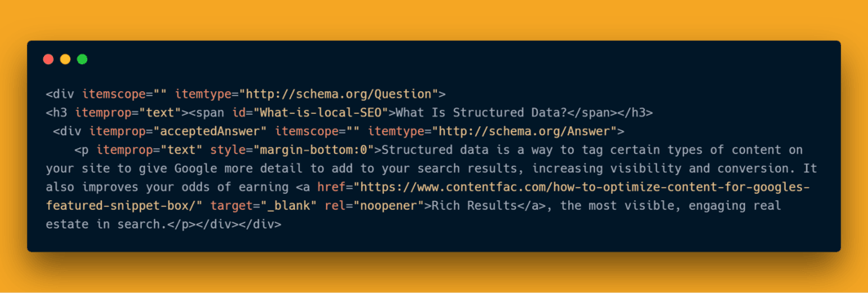Click the Rich Results anchor text
868x293 pixels.
tap(473, 206)
